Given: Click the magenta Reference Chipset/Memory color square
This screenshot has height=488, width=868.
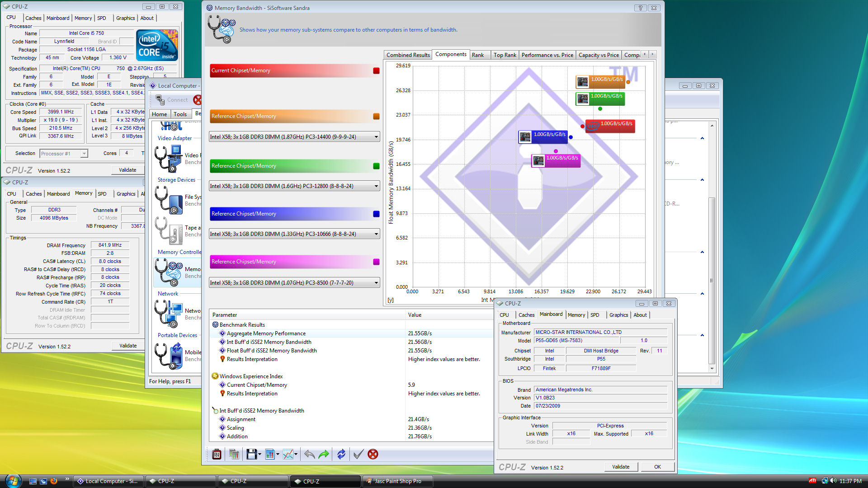Looking at the screenshot, I should 376,262.
